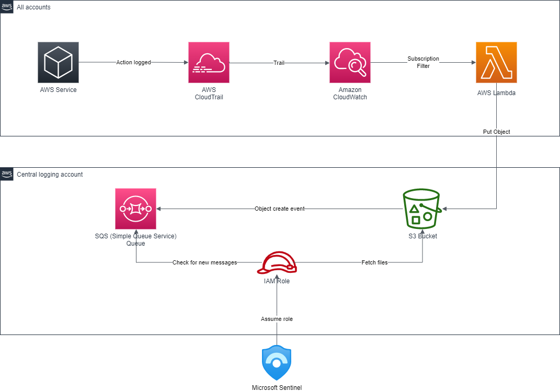
Task: Select the Object create event arrow
Action: [x=279, y=209]
